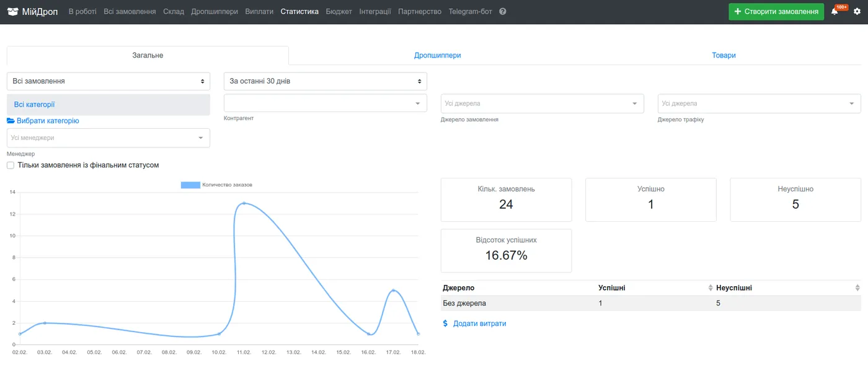Screen dimensions: 868x368
Task: Sort the table by Неуспішні column arrows
Action: coord(857,288)
